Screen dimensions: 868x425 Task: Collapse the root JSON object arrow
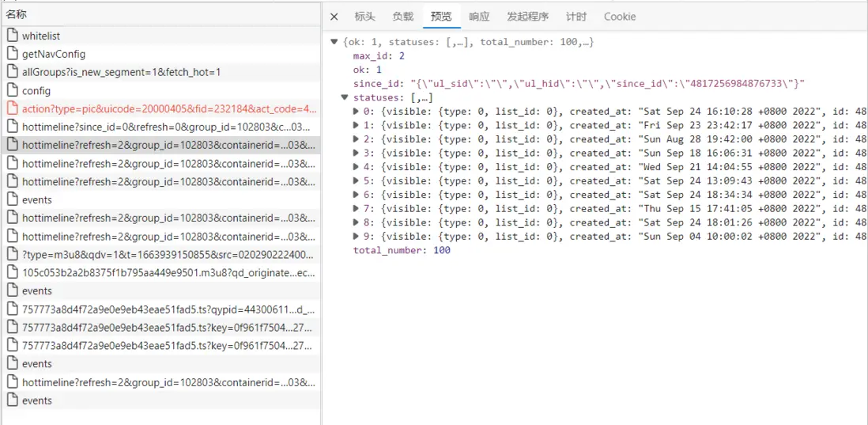(x=334, y=42)
